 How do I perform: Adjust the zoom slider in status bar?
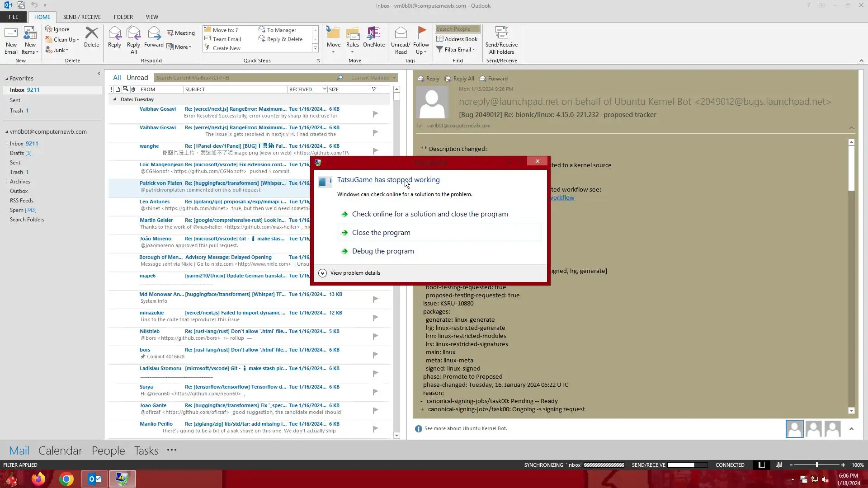coord(816,465)
